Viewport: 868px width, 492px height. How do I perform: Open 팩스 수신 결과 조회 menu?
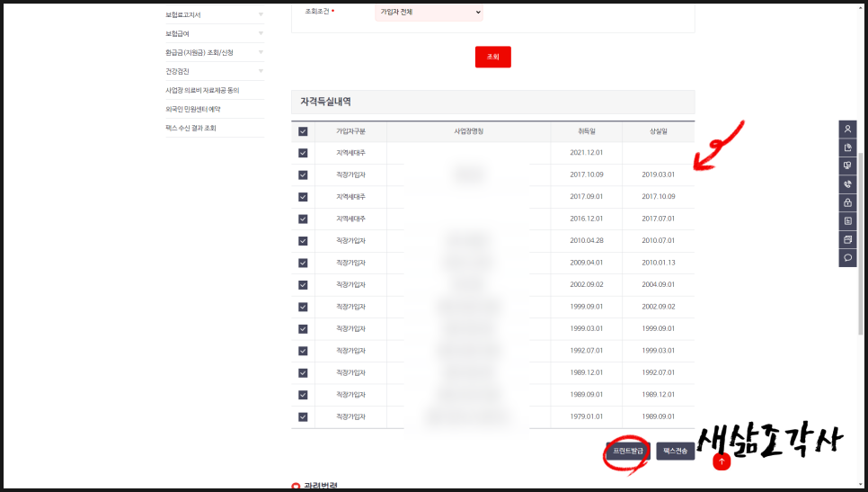click(190, 128)
